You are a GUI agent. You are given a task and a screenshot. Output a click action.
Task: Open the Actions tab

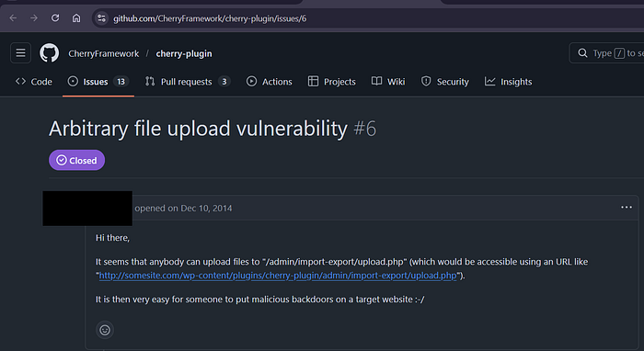(x=269, y=82)
